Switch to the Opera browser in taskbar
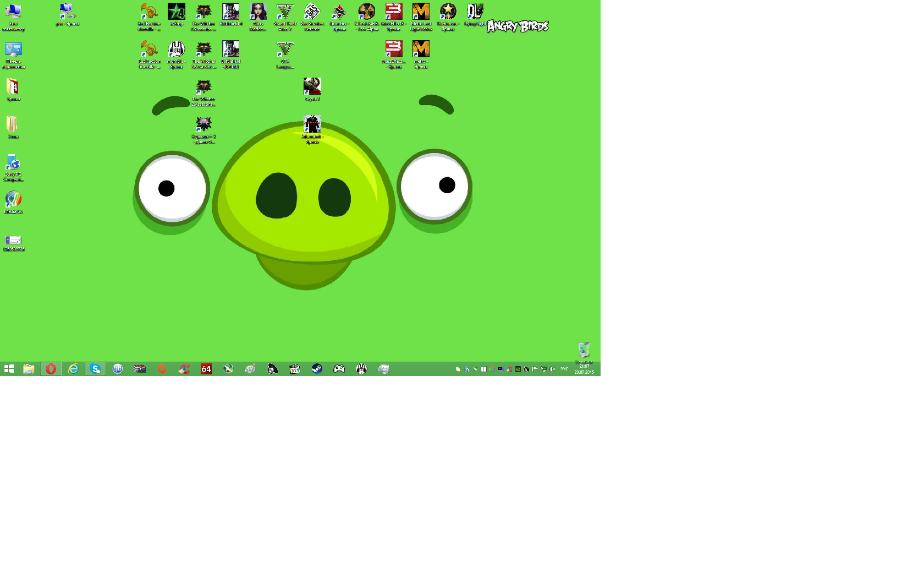The width and height of the screenshot is (924, 578). [51, 369]
